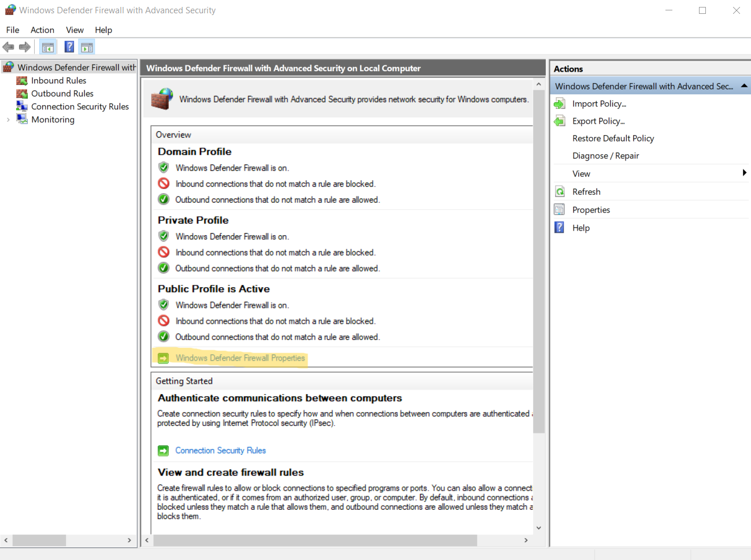
Task: Click the Public Profile is Active heading
Action: click(213, 289)
